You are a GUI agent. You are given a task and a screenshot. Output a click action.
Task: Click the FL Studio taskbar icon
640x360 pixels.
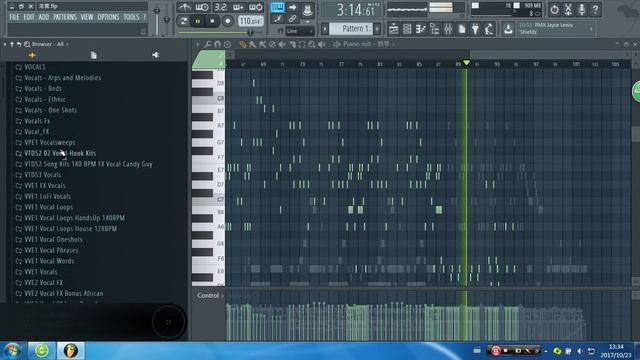[70, 351]
